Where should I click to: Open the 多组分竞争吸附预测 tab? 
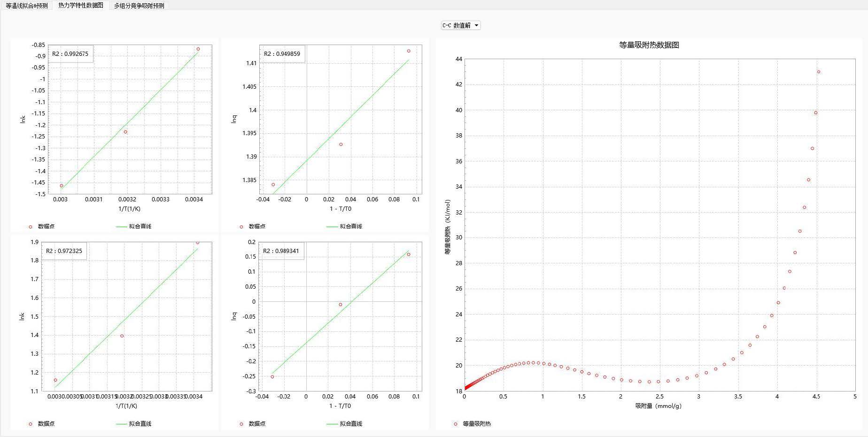point(139,6)
